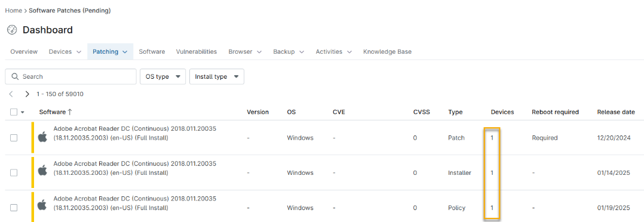Image resolution: width=644 pixels, height=222 pixels.
Task: Expand the Devices tab menu
Action: [79, 52]
